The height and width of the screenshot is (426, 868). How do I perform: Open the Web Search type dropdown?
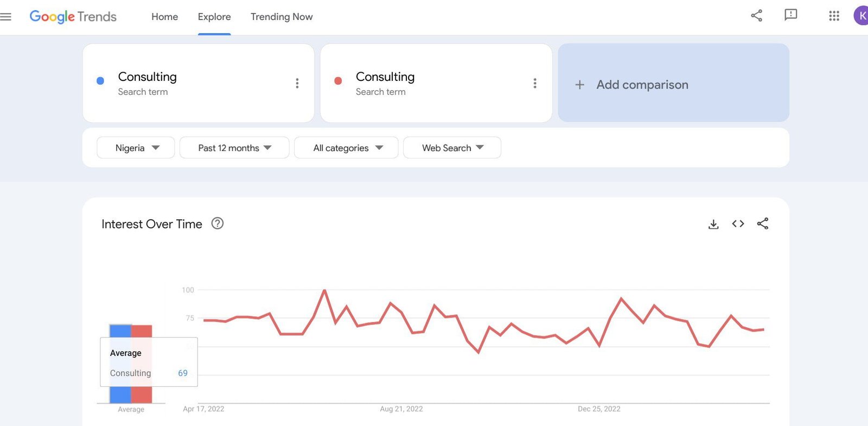coord(452,148)
